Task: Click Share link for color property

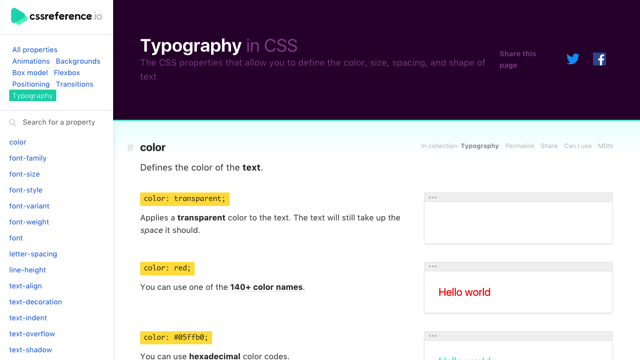Action: coord(549,146)
